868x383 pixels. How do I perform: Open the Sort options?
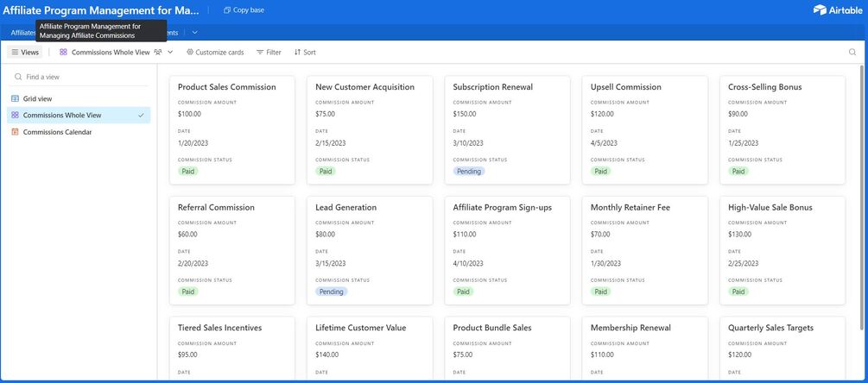[305, 53]
